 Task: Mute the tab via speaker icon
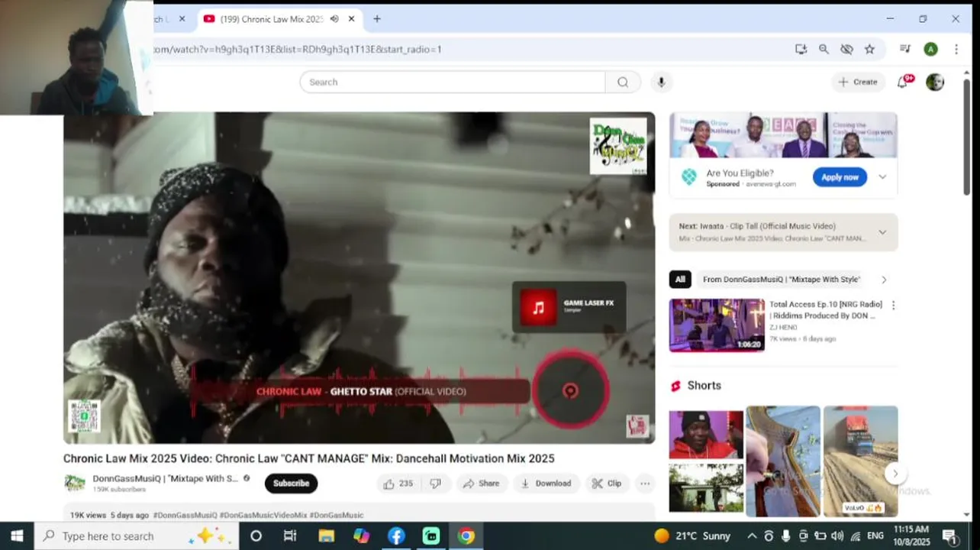334,19
